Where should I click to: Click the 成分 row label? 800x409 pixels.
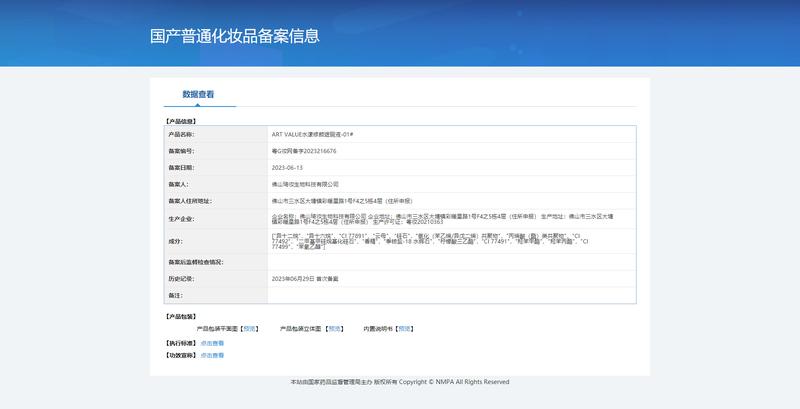175,241
